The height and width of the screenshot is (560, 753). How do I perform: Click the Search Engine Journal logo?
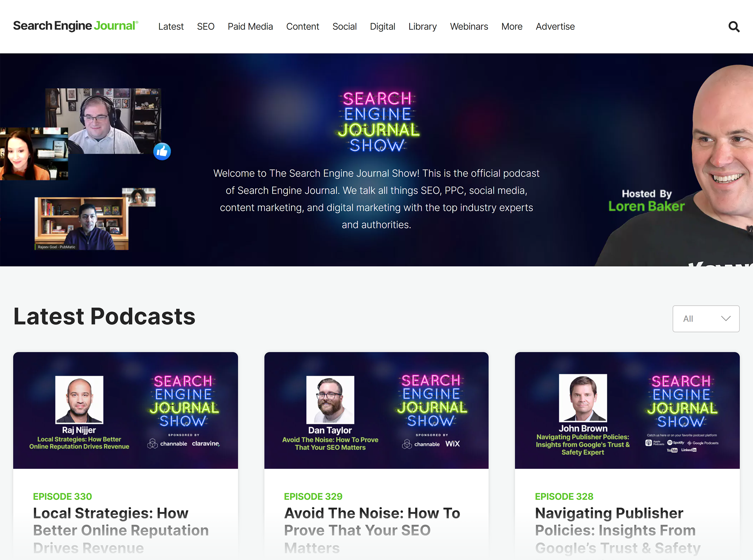pyautogui.click(x=75, y=25)
